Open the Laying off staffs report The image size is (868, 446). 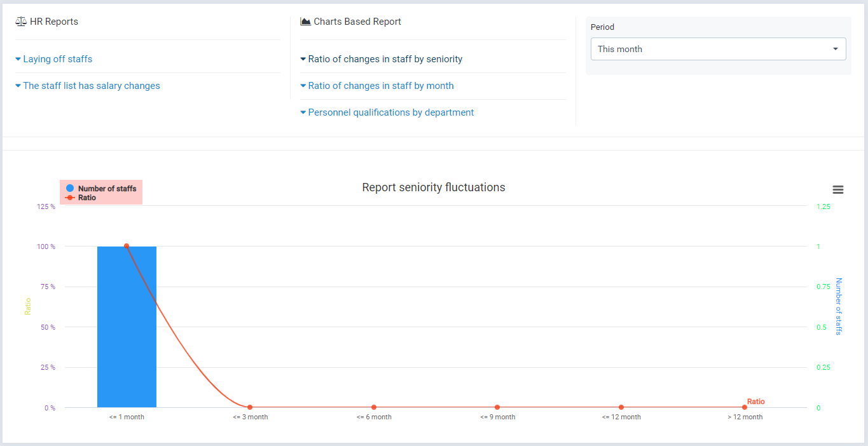58,58
